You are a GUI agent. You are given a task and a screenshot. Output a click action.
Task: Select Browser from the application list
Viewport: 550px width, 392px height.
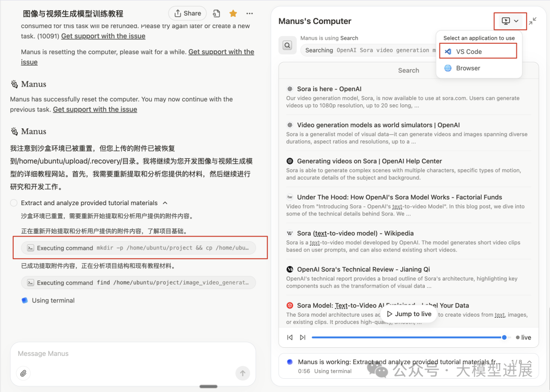(x=478, y=68)
